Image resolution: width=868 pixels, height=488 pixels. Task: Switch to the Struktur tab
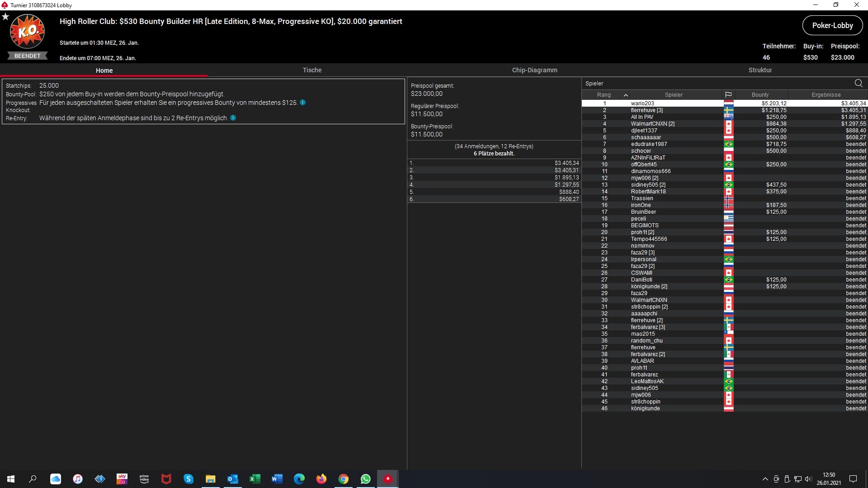[760, 70]
